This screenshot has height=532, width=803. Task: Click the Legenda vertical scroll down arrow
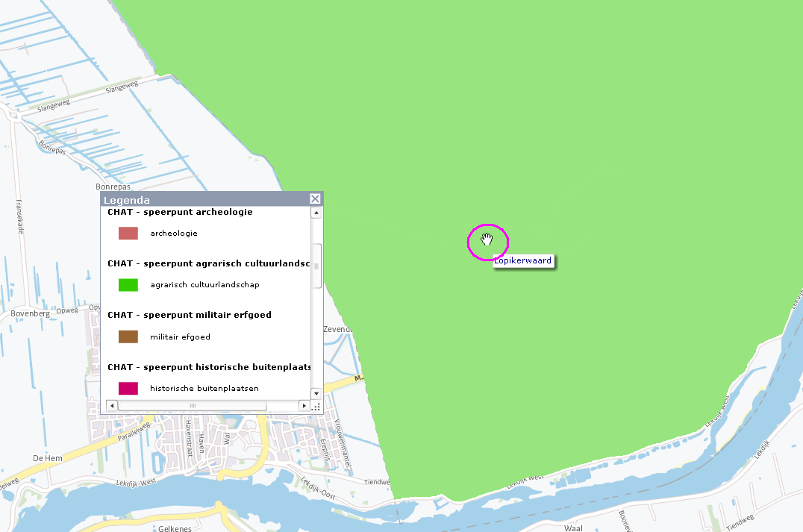pos(316,393)
